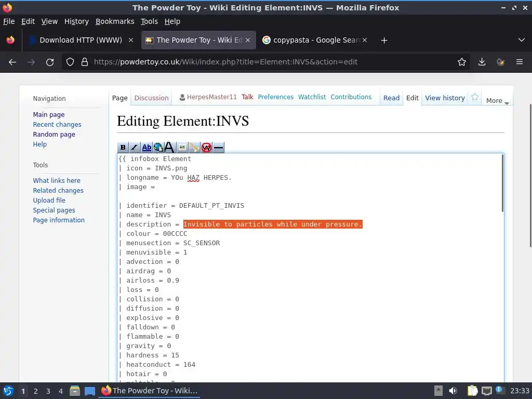View site security padlock info
Viewport: 532px width, 399px height.
pos(85,62)
